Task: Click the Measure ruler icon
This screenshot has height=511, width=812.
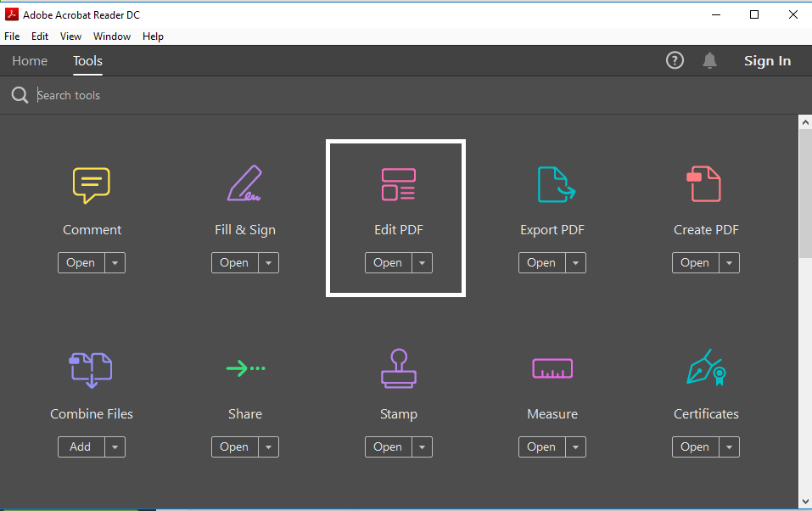Action: coord(552,368)
